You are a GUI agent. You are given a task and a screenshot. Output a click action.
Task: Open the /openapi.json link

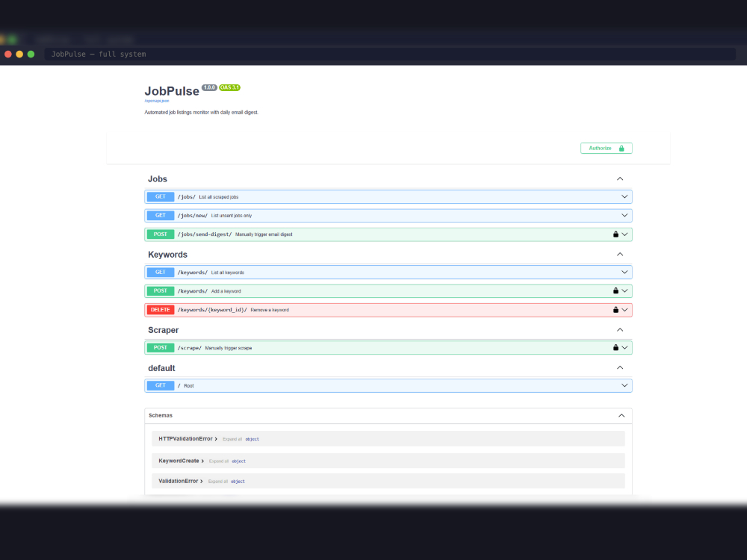(x=157, y=100)
